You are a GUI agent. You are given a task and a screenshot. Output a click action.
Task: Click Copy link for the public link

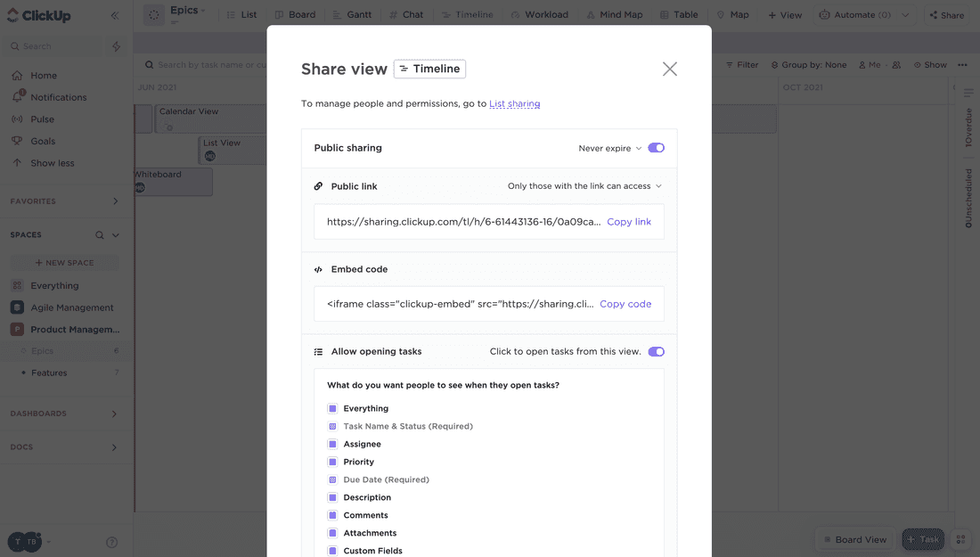(x=629, y=222)
